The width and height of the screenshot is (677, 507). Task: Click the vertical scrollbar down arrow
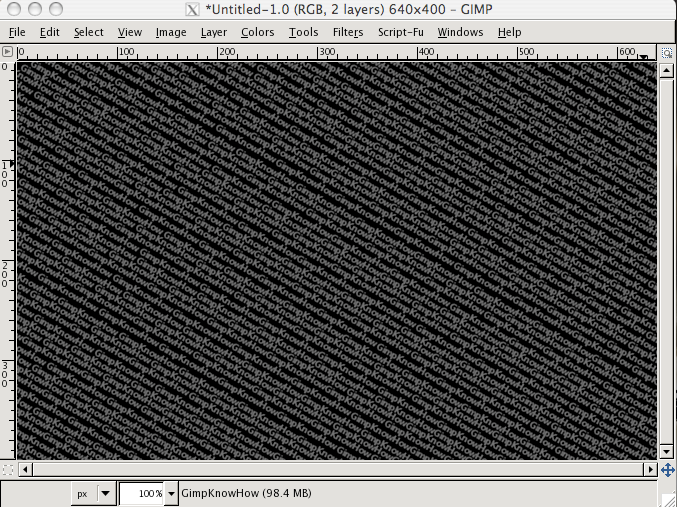coord(666,452)
